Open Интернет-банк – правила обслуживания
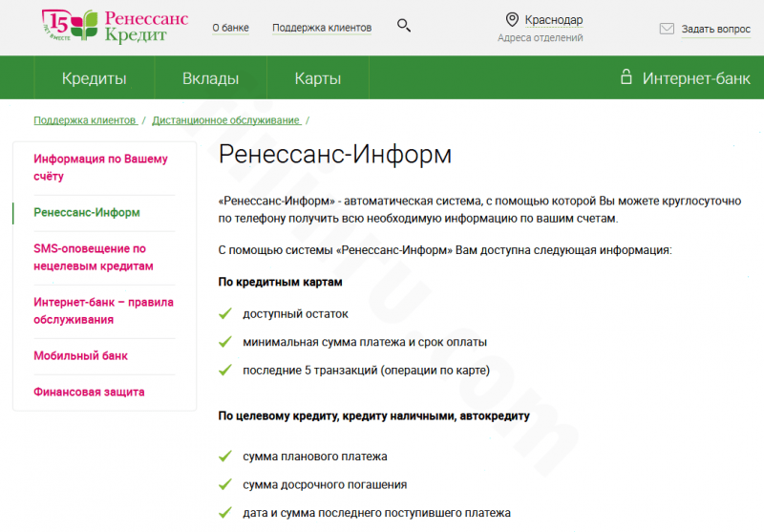 (103, 310)
